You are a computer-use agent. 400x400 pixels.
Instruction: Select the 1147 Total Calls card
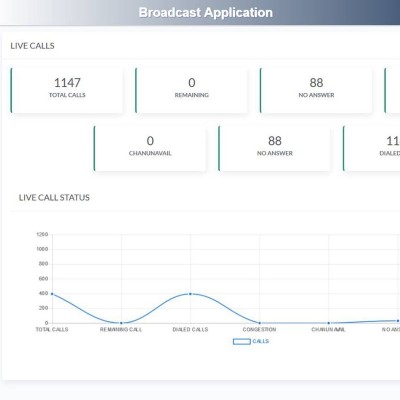pyautogui.click(x=67, y=90)
